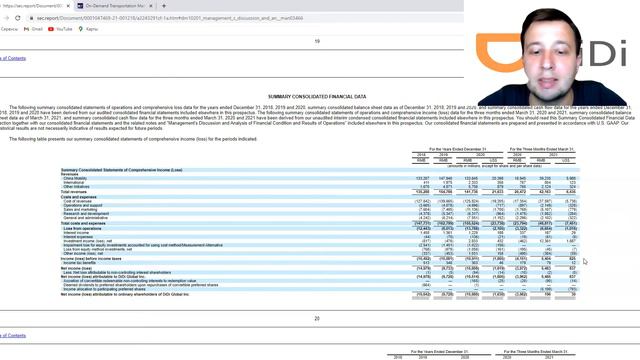Click the Loss from operations row label
The width and height of the screenshot is (640, 360).
pyautogui.click(x=82, y=229)
